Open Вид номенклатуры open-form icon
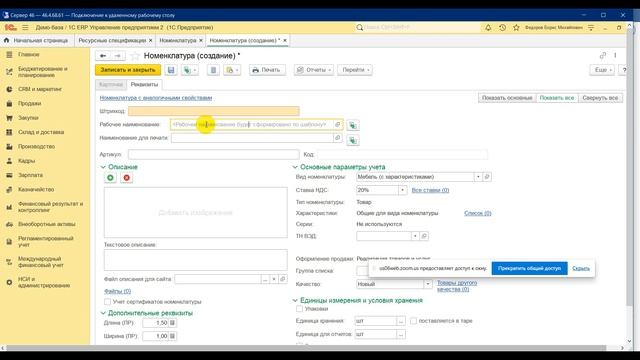Viewport: 640px width, 360px height. coord(487,177)
